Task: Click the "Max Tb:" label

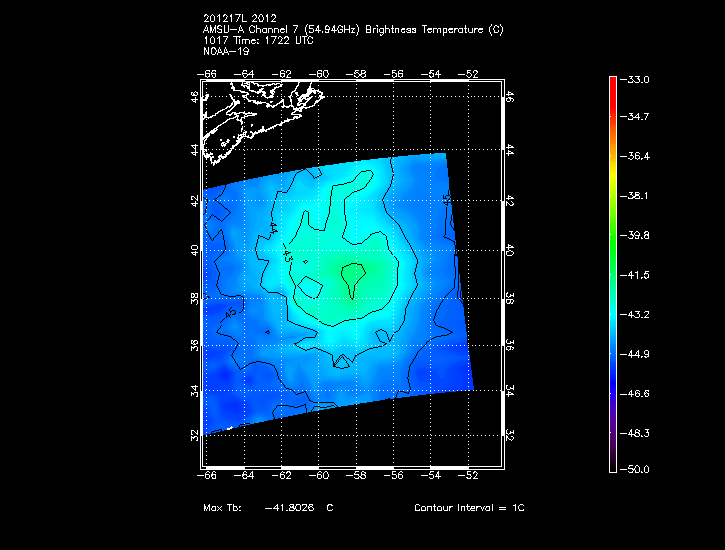Action: pyautogui.click(x=222, y=507)
